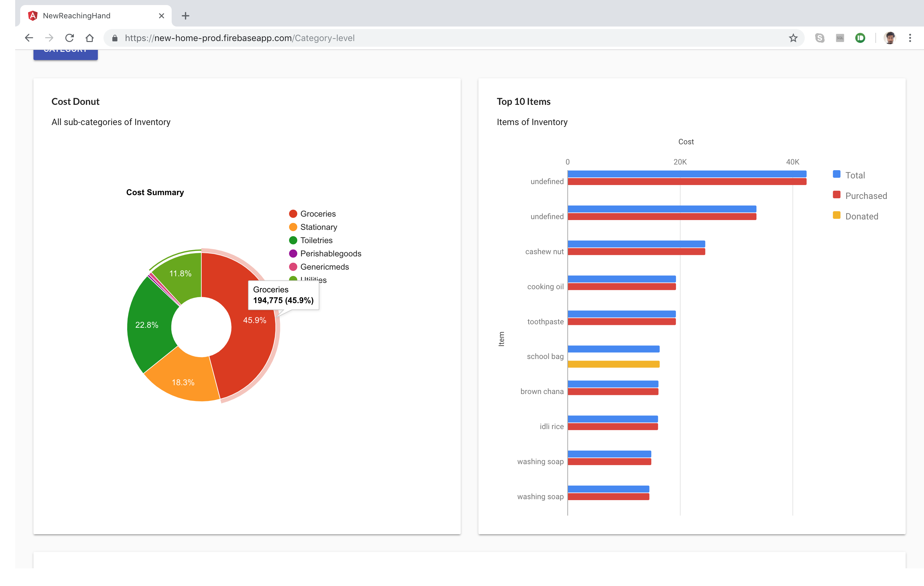Viewport: 924px width, 586px height.
Task: Close the NewReachingHand tab
Action: (x=162, y=16)
